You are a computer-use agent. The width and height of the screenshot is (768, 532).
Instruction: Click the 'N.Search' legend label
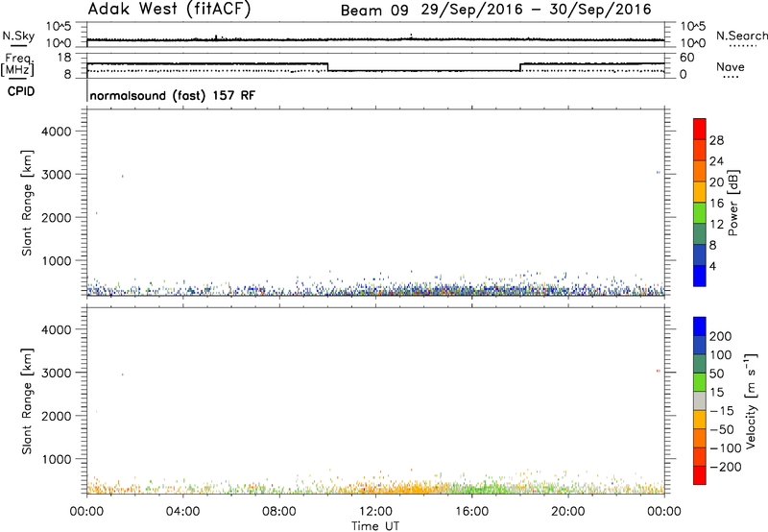[x=741, y=36]
